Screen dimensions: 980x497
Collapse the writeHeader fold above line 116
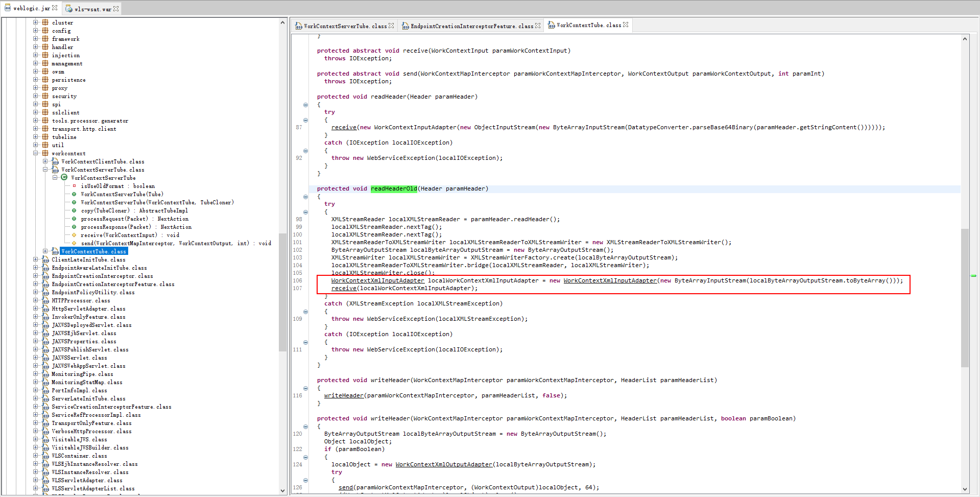click(305, 388)
